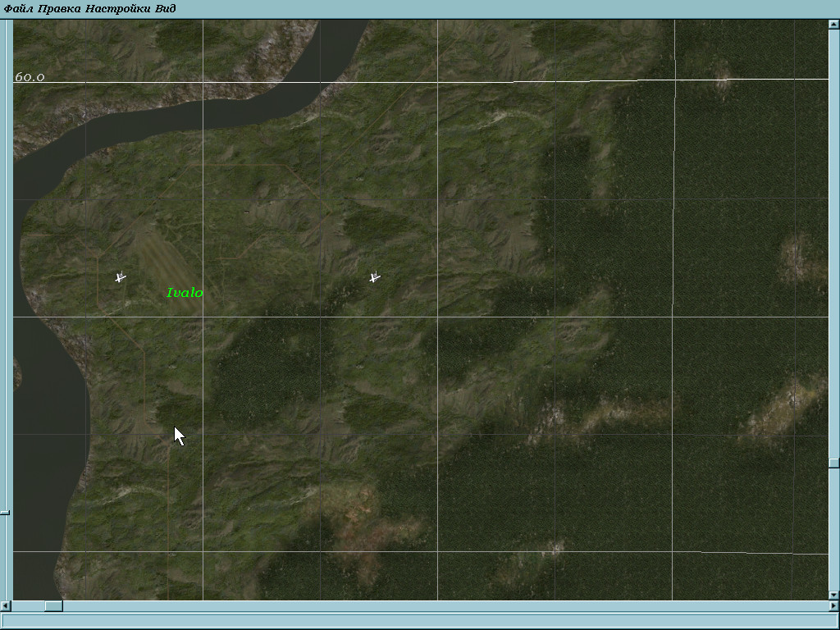Select the airplane marker east of Ivalo

(375, 277)
